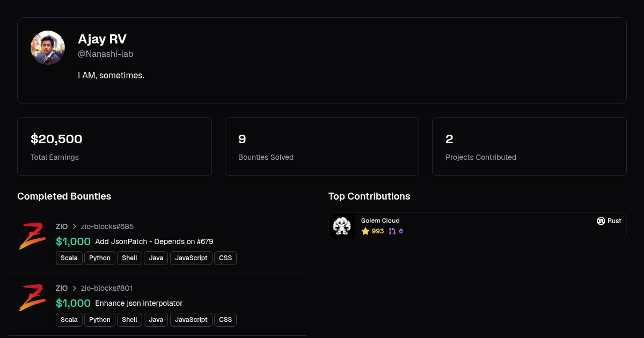Click the @Nanashi-lab handle

click(105, 54)
